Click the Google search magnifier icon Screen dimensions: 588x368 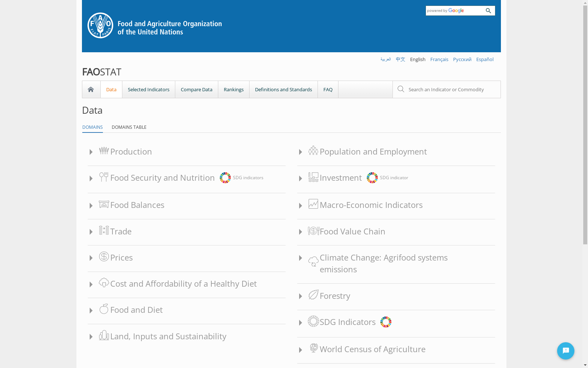488,11
